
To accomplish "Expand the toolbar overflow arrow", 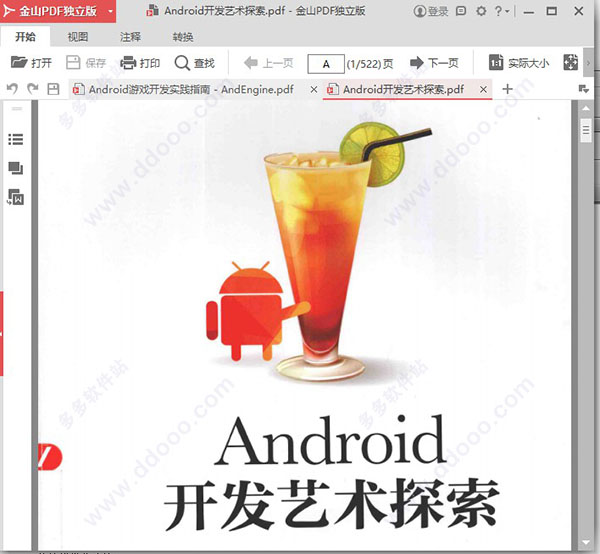I will click(x=588, y=63).
